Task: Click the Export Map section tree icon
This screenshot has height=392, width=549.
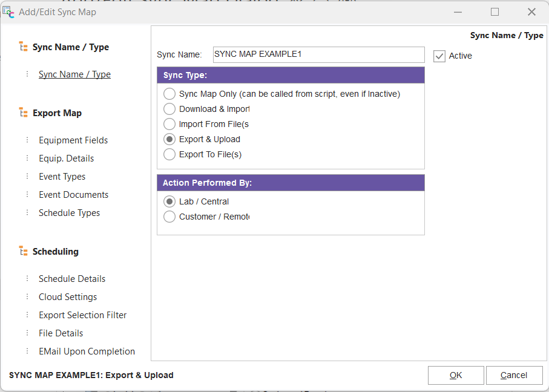Action: click(24, 113)
